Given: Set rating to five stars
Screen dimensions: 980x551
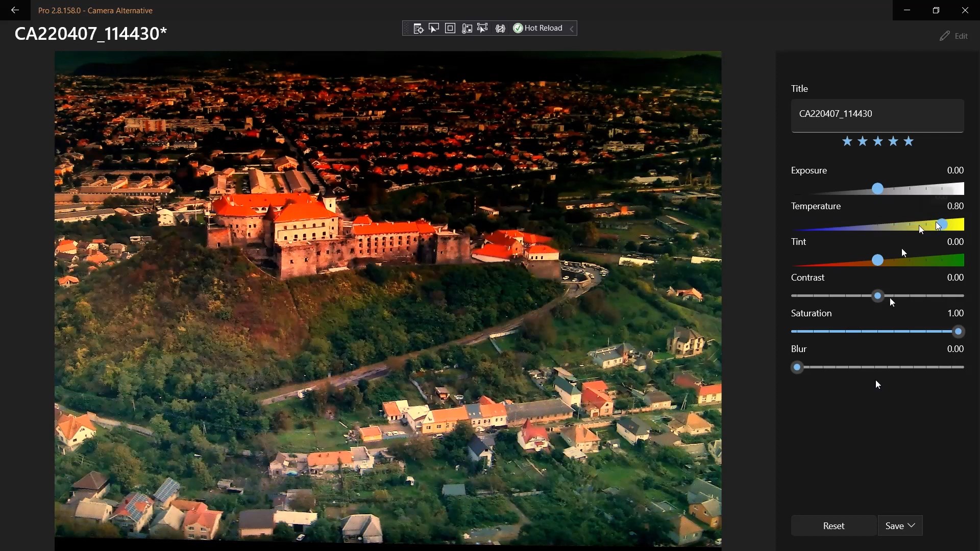Looking at the screenshot, I should [x=909, y=141].
